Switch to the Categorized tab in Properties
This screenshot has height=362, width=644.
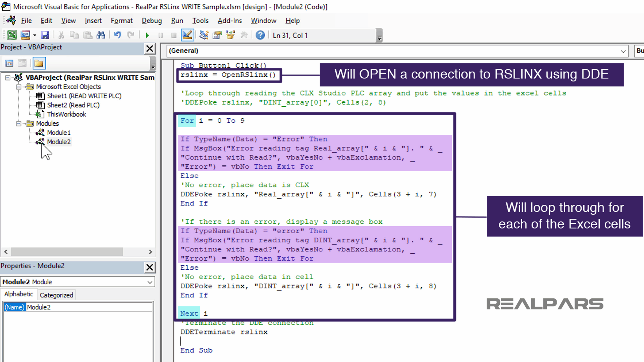[x=56, y=295]
